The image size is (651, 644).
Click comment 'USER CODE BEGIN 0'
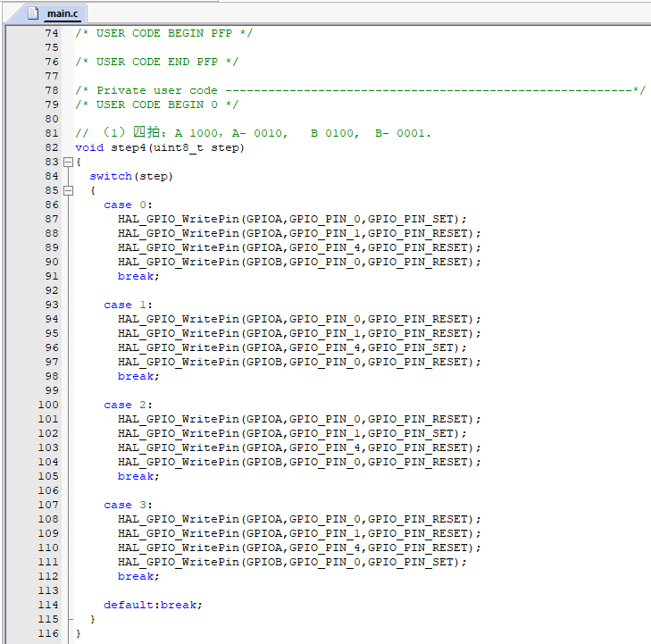coord(157,105)
